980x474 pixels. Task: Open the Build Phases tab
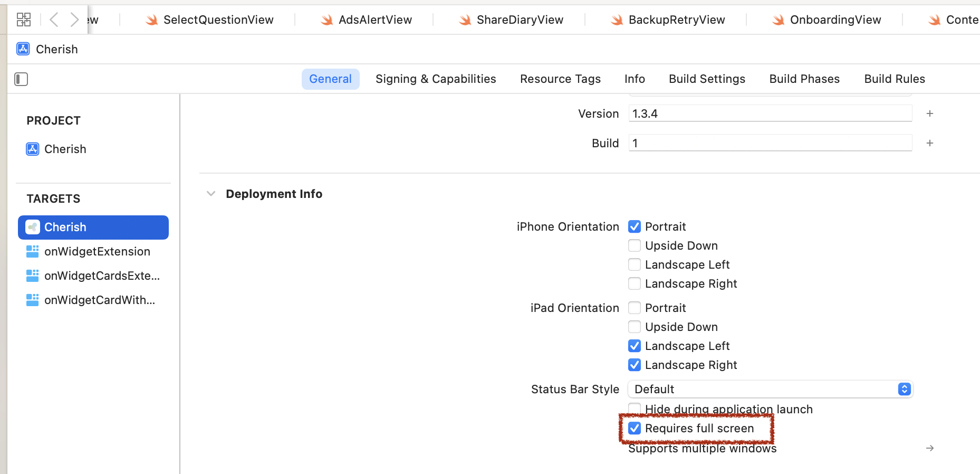(x=804, y=79)
